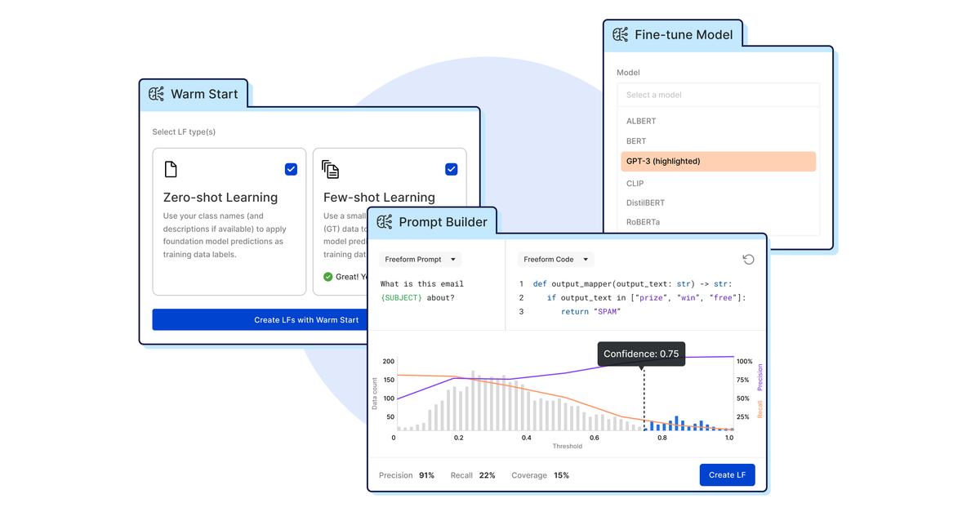The image size is (980, 512).
Task: Click the Precision 91% metric
Action: [407, 475]
